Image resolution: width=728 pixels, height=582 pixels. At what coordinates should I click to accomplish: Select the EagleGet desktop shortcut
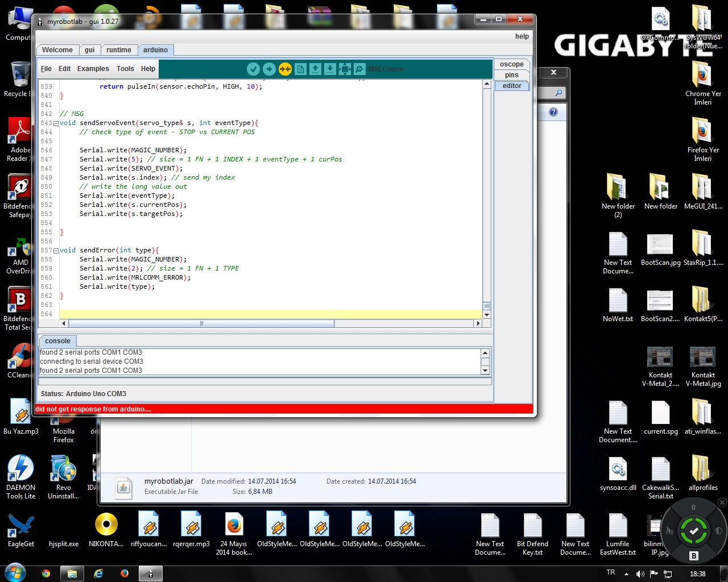click(x=21, y=530)
